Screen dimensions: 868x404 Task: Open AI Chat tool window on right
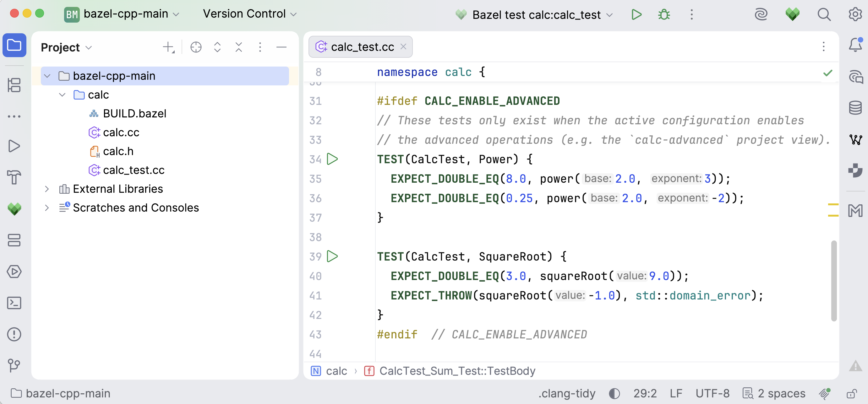[x=855, y=77]
